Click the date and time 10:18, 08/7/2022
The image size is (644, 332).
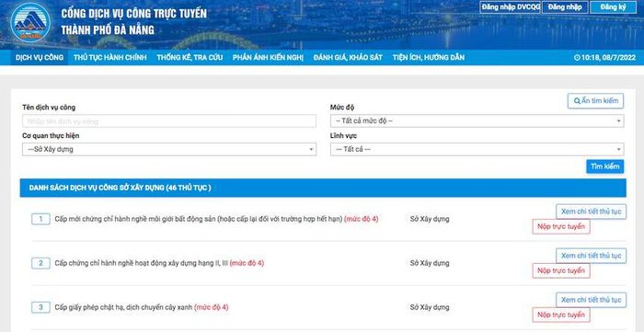tap(608, 58)
